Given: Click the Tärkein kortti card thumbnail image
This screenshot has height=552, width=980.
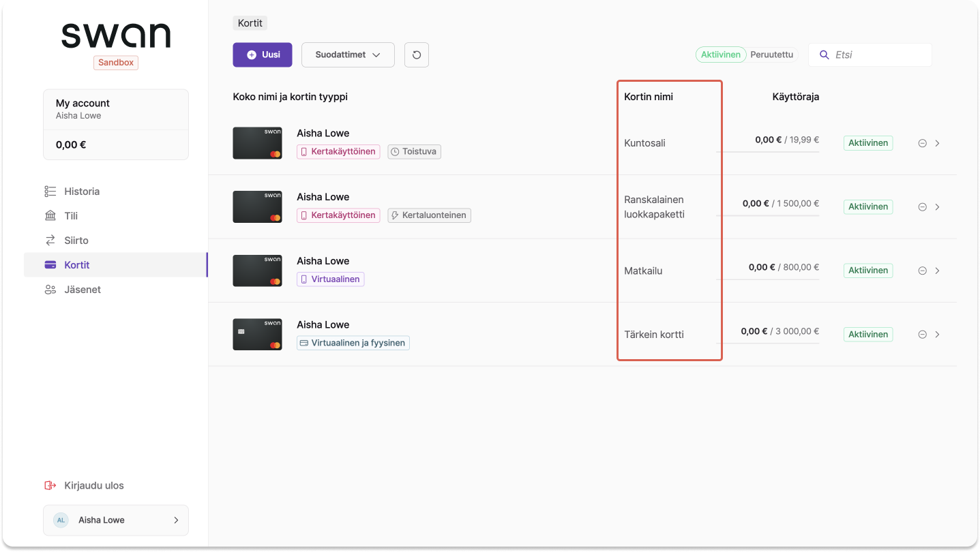Looking at the screenshot, I should click(257, 335).
